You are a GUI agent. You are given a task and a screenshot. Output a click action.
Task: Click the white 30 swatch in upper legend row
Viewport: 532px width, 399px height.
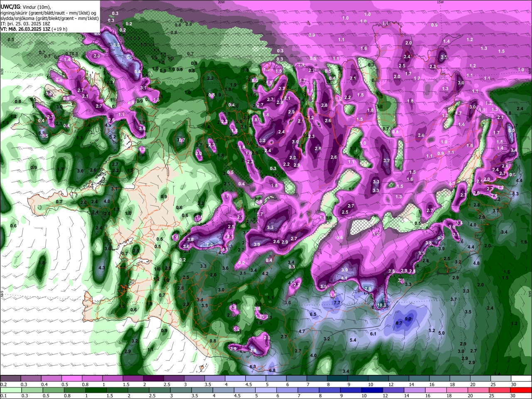(x=521, y=379)
